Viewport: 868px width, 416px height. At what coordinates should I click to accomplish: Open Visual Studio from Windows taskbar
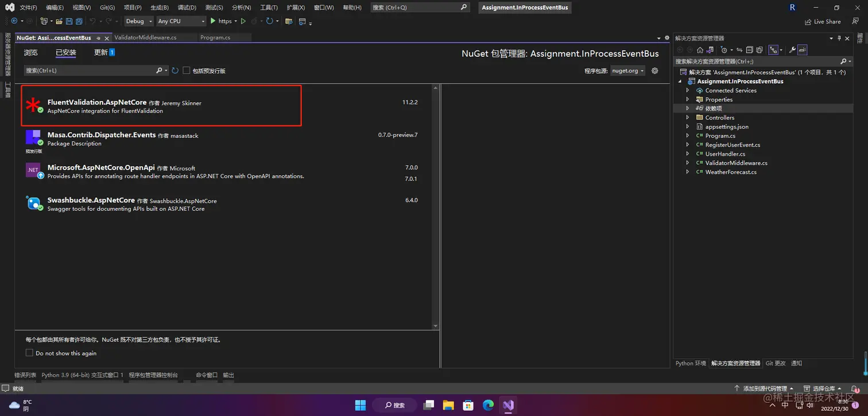click(x=508, y=405)
